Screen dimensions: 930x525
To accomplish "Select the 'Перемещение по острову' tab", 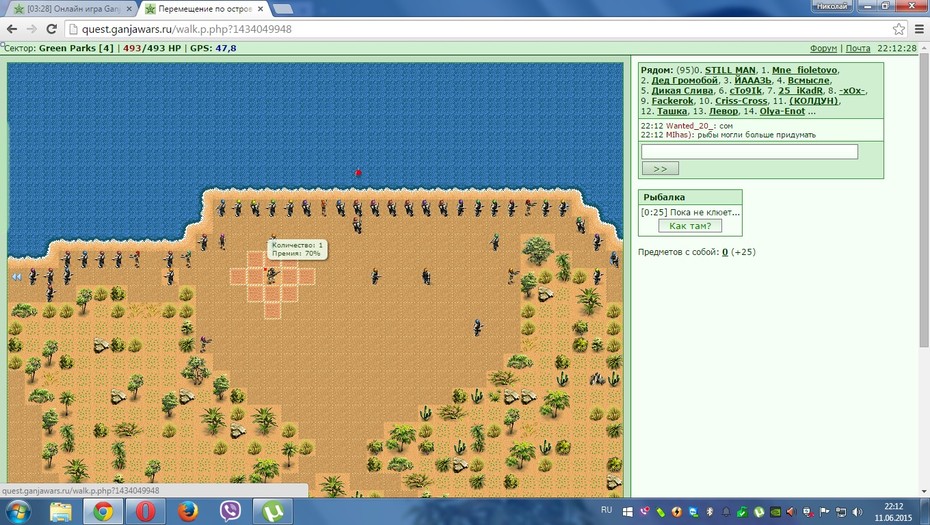I will (205, 9).
